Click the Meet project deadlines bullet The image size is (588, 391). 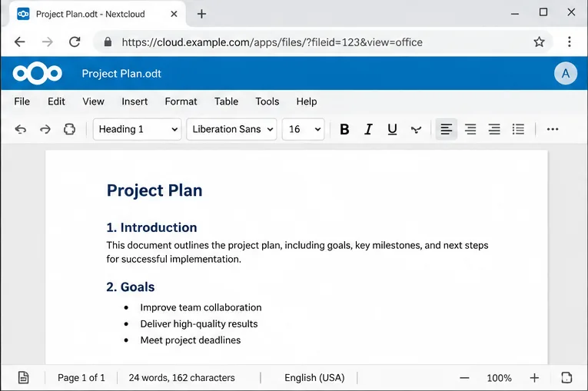[191, 340]
